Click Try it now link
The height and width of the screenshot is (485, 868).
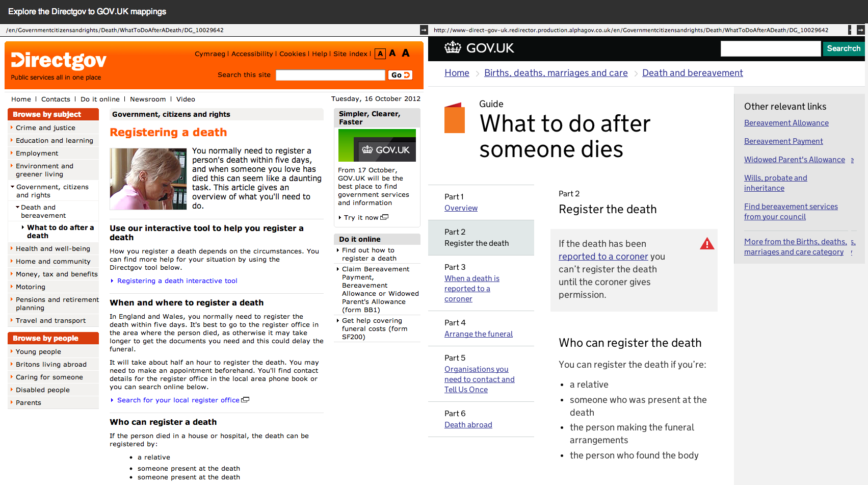361,218
